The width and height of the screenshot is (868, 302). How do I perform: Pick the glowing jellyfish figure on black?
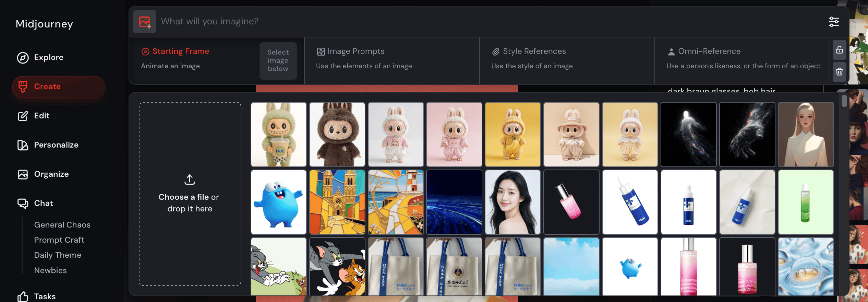[x=689, y=135]
